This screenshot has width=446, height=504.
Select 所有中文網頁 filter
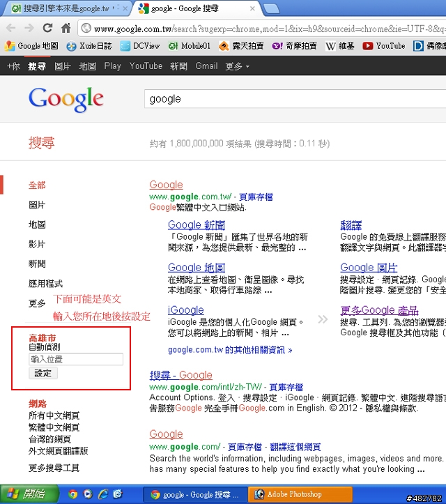(x=54, y=415)
